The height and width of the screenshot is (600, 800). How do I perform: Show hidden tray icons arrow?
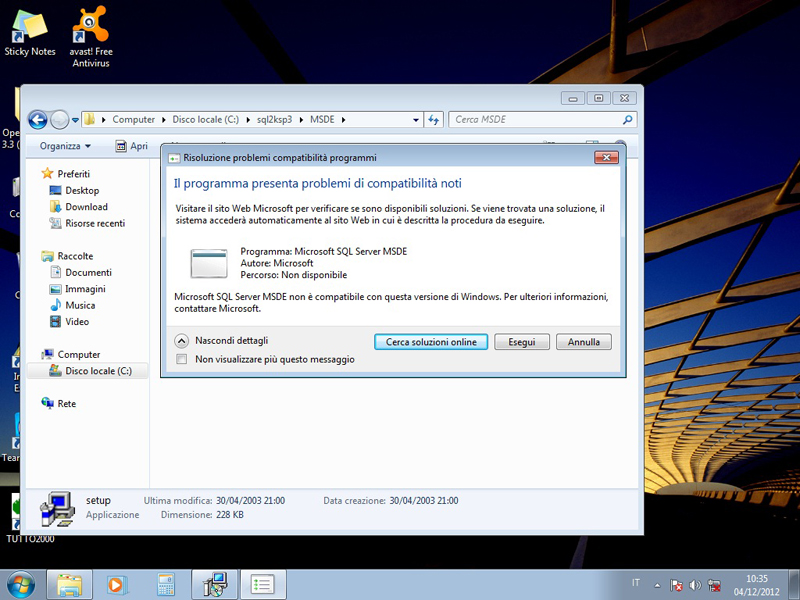pos(658,585)
